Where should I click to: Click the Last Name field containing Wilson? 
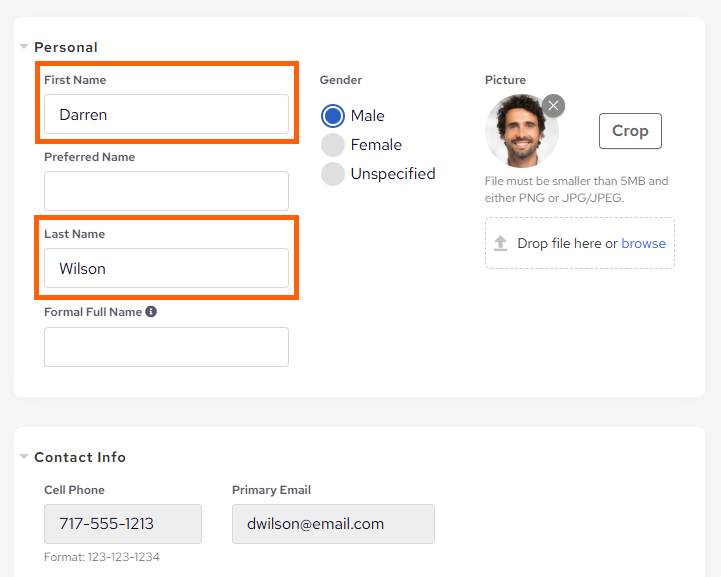pyautogui.click(x=166, y=269)
